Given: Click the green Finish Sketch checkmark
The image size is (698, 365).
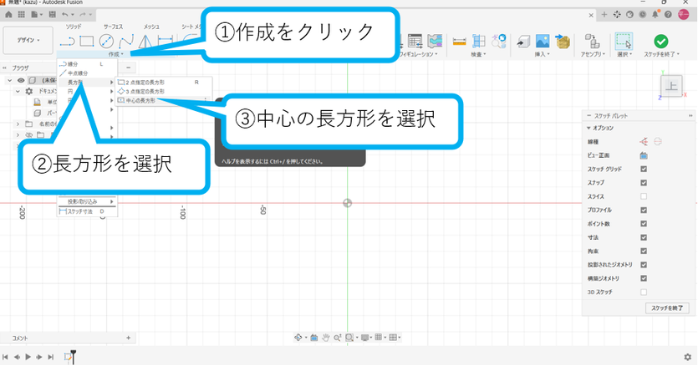Looking at the screenshot, I should [x=661, y=41].
